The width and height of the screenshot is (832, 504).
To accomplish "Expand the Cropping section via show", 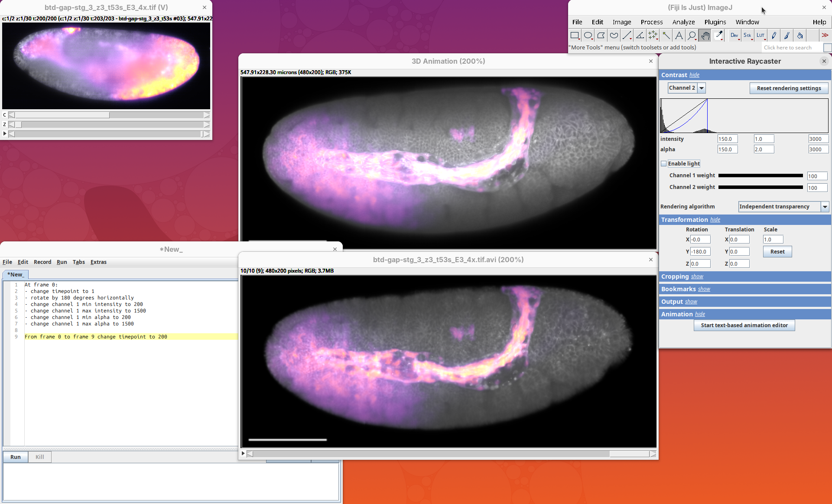I will click(697, 276).
